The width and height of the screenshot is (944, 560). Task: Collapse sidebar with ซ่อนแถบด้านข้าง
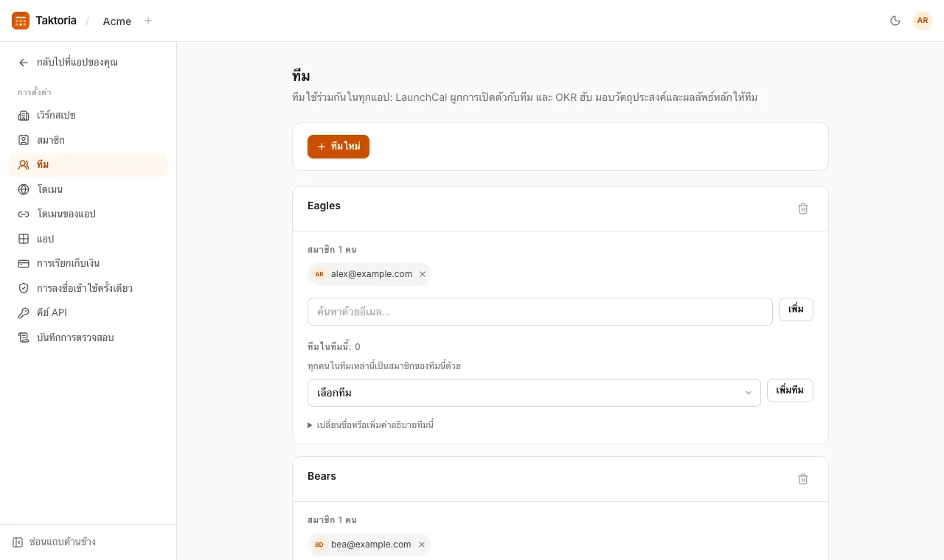55,542
